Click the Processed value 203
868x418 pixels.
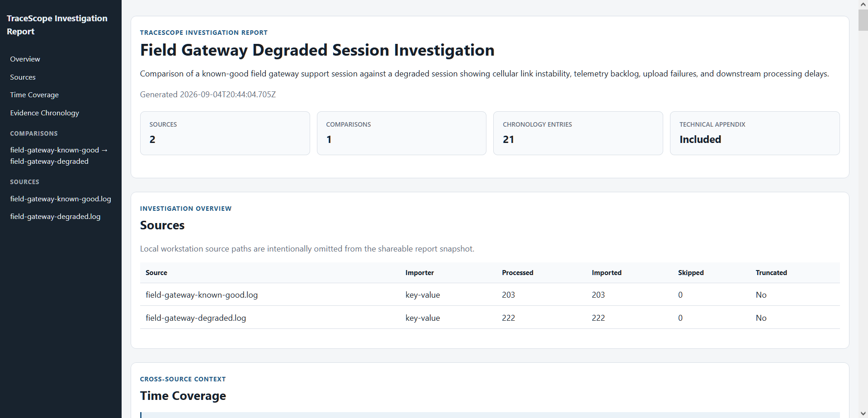[509, 295]
